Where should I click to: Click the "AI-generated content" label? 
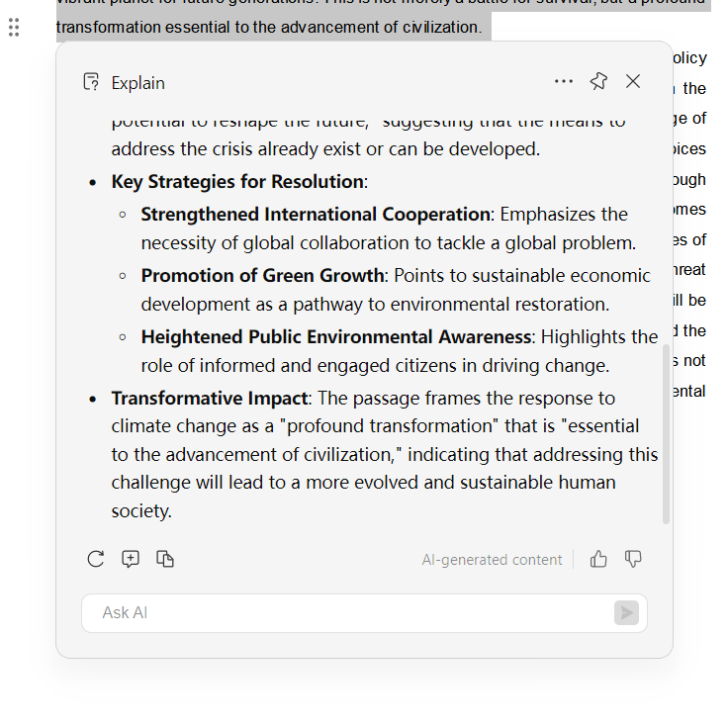492,560
